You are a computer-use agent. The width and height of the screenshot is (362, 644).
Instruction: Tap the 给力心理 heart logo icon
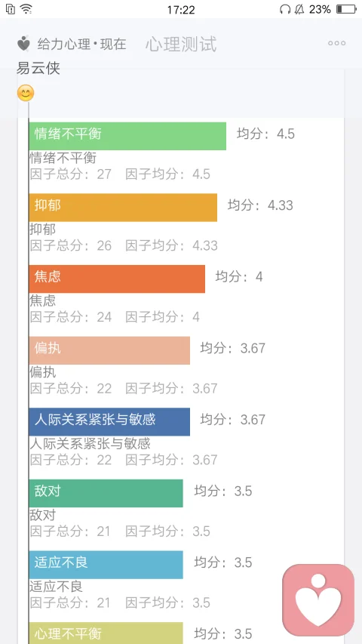24,44
